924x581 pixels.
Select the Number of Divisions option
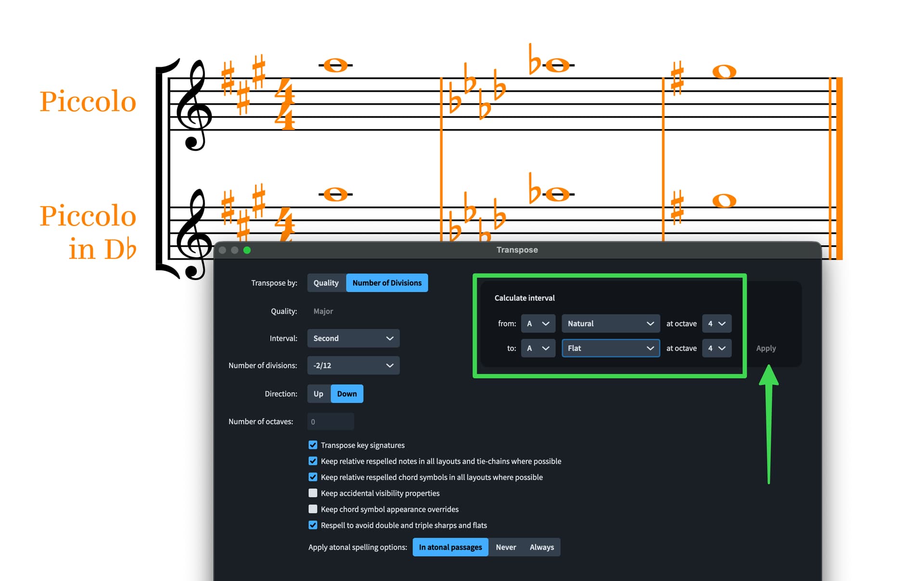pyautogui.click(x=386, y=283)
